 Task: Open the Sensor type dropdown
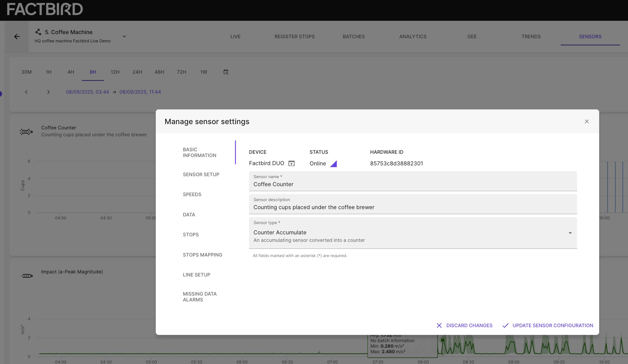click(x=413, y=233)
